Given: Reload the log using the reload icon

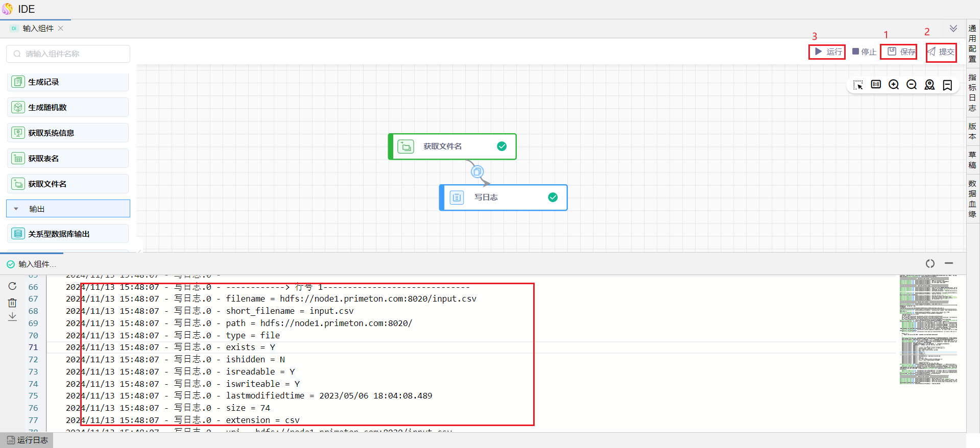Looking at the screenshot, I should pos(12,286).
